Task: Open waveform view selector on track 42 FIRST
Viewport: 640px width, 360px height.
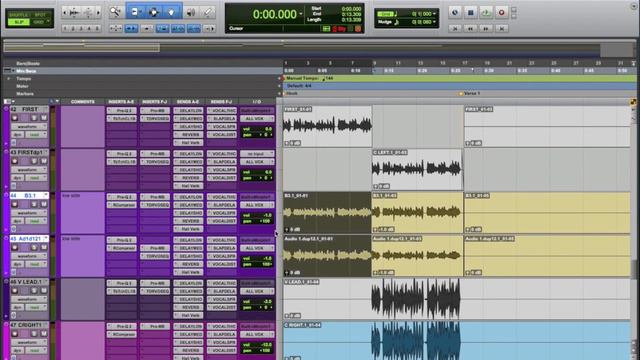Action: 29,127
